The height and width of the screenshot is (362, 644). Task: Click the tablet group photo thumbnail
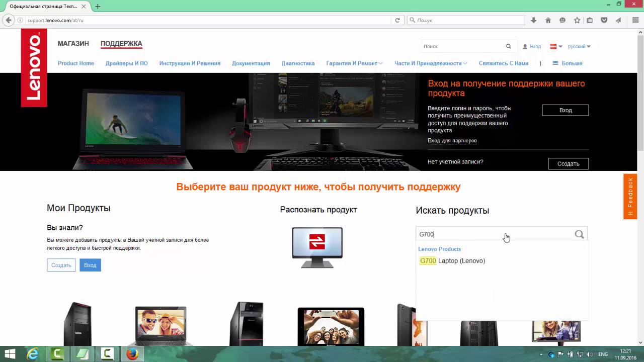click(331, 326)
